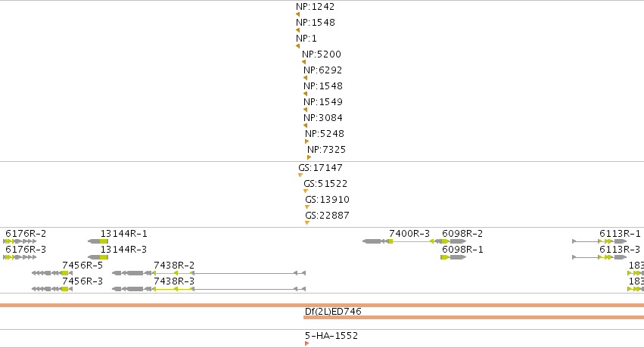Viewport: 644px width, 348px height.
Task: Click the Df(2L)ED746 deficiency label
Action: tap(333, 312)
